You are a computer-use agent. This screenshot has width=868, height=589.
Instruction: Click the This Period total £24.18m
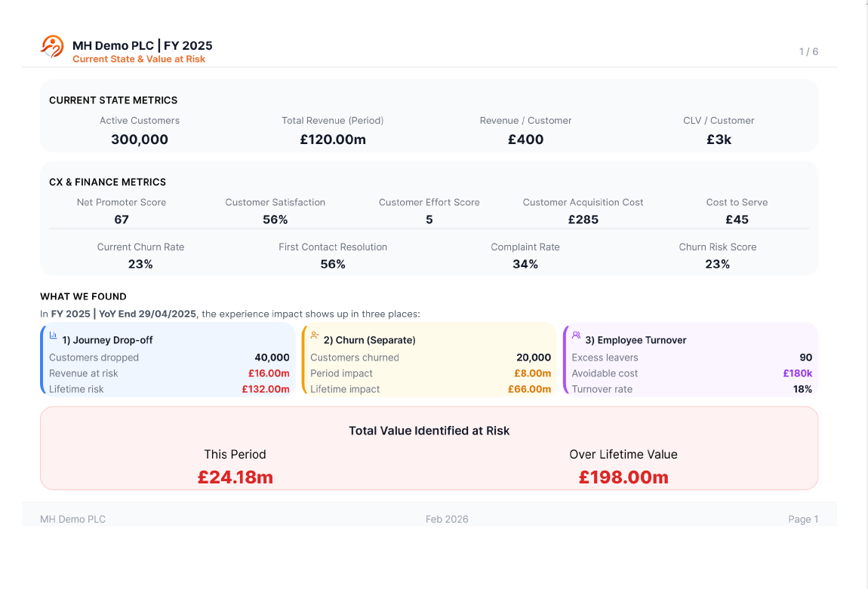click(235, 477)
